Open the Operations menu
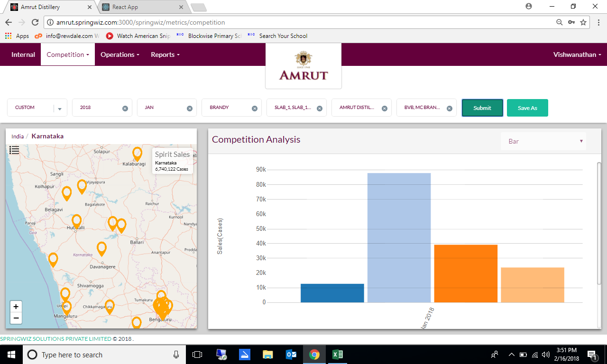607x364 pixels. [120, 55]
